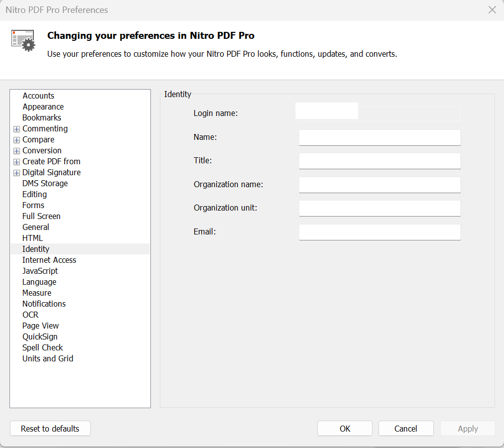Open Forms preferences
504x448 pixels.
click(33, 205)
